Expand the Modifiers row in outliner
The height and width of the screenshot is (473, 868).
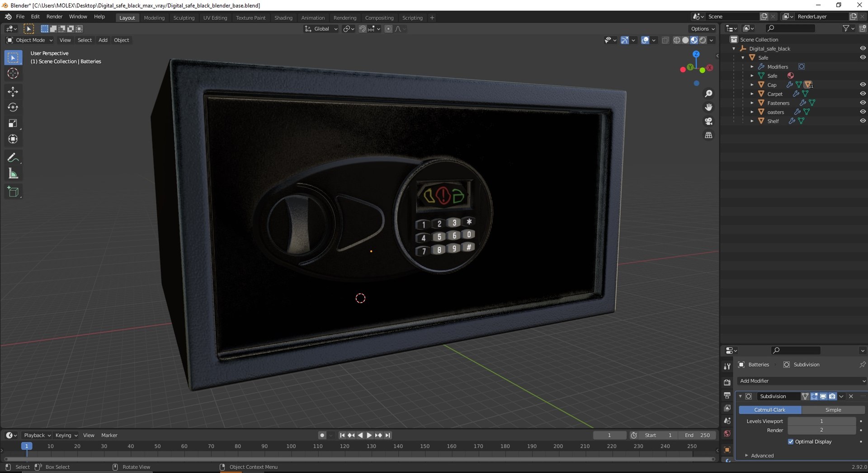coord(752,66)
